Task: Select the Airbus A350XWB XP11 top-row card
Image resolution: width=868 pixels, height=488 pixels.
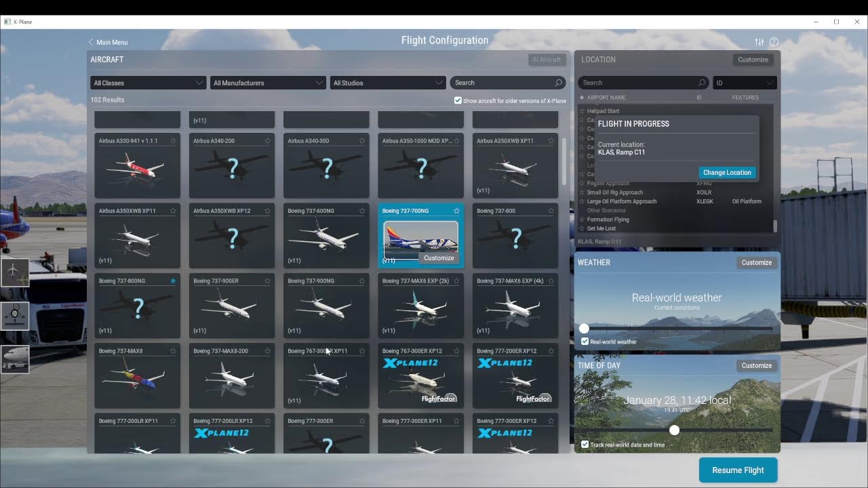Action: pos(515,166)
